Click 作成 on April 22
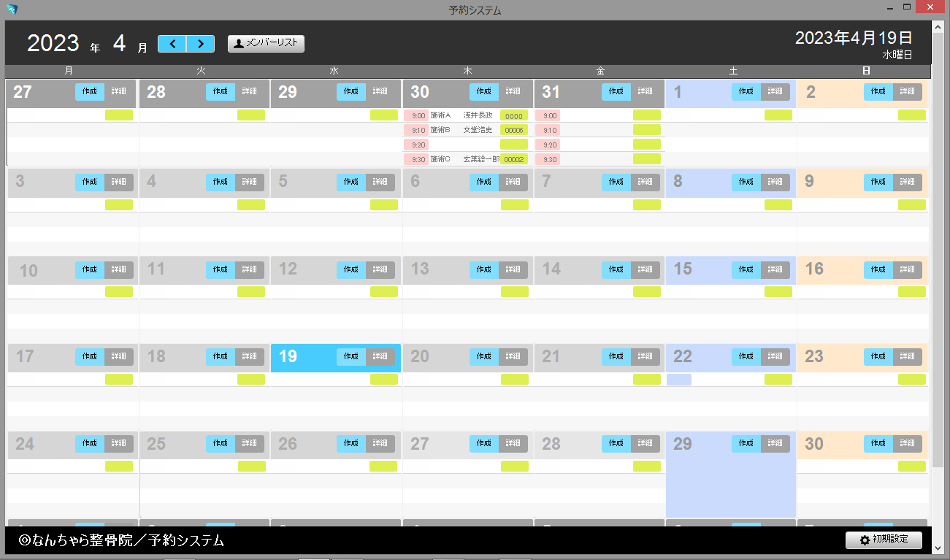Image resolution: width=950 pixels, height=560 pixels. tap(746, 357)
